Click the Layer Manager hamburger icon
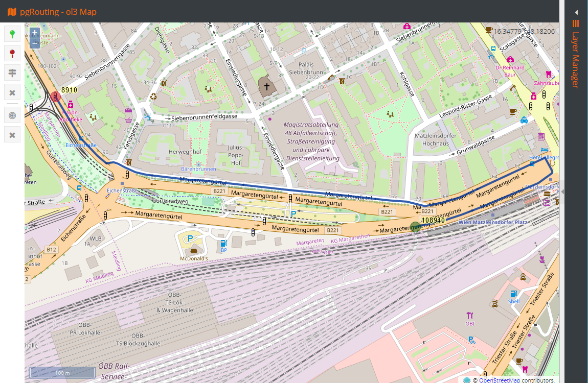 [576, 23]
